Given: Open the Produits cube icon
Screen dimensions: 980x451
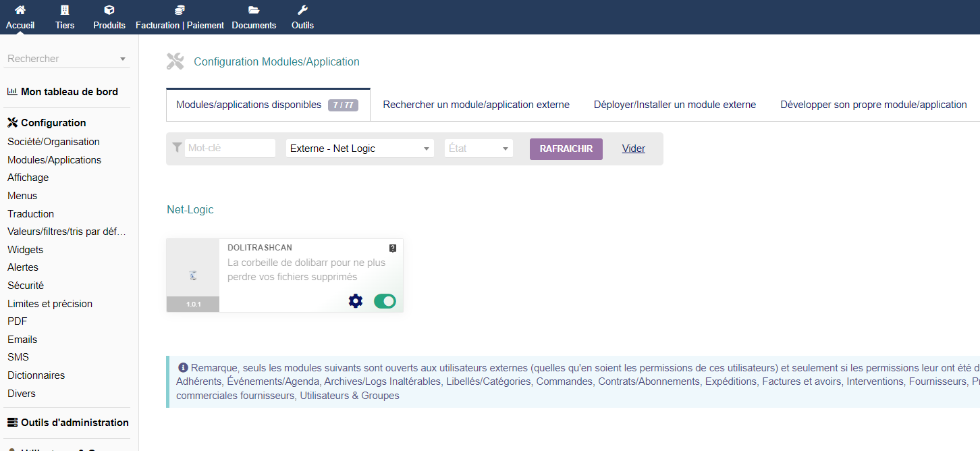Looking at the screenshot, I should 109,10.
